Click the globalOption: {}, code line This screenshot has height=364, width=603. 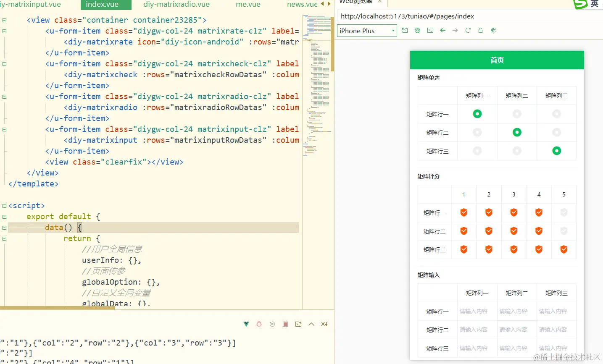[121, 282]
